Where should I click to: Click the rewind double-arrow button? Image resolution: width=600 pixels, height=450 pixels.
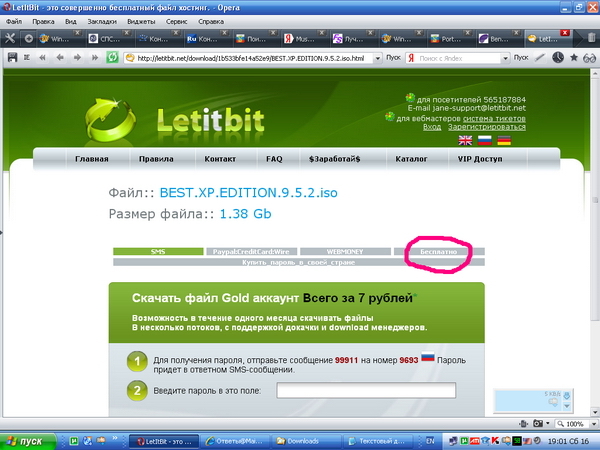pos(42,58)
